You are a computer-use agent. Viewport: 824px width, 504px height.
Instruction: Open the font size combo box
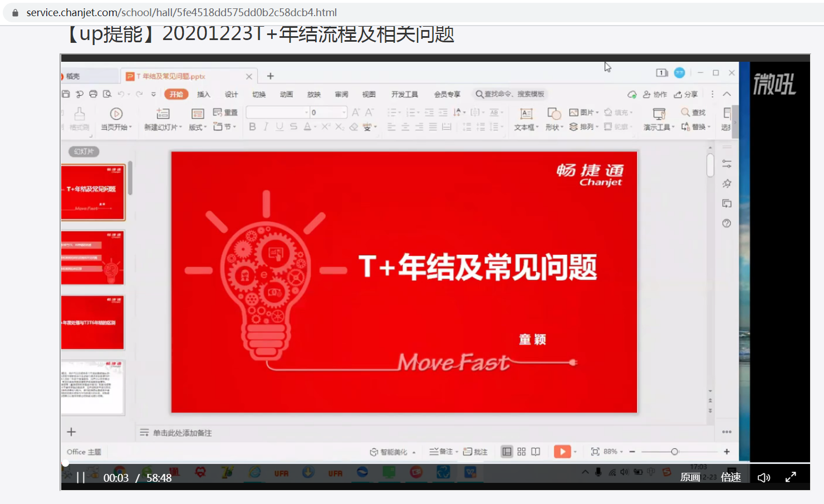click(x=328, y=112)
